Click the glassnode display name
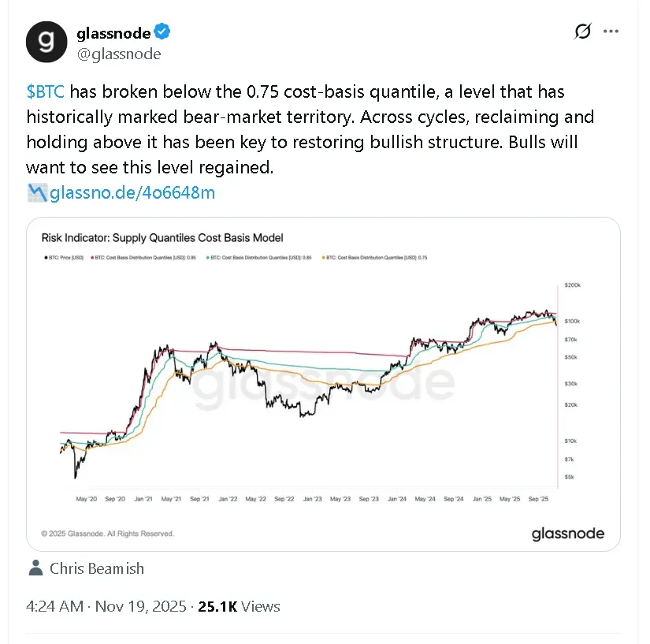The width and height of the screenshot is (650, 644). click(113, 33)
